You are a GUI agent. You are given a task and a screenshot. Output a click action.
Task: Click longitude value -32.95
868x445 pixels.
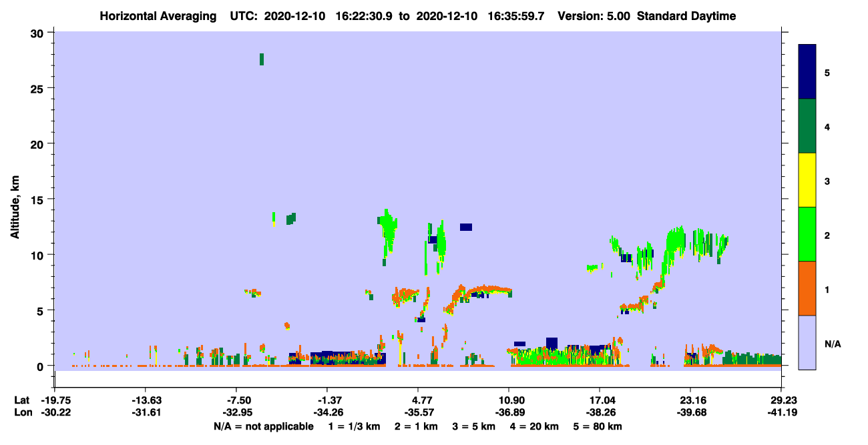236,412
